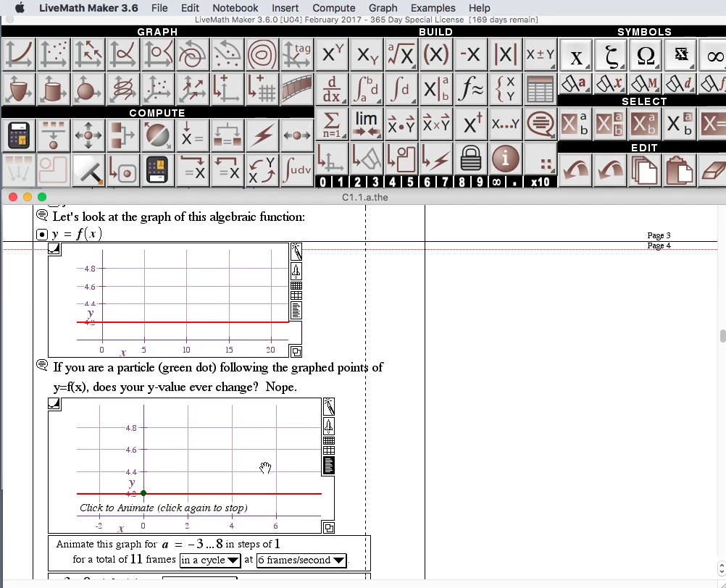Image resolution: width=726 pixels, height=588 pixels.
Task: Select the infinity ∞ symbol icon
Action: click(717, 54)
